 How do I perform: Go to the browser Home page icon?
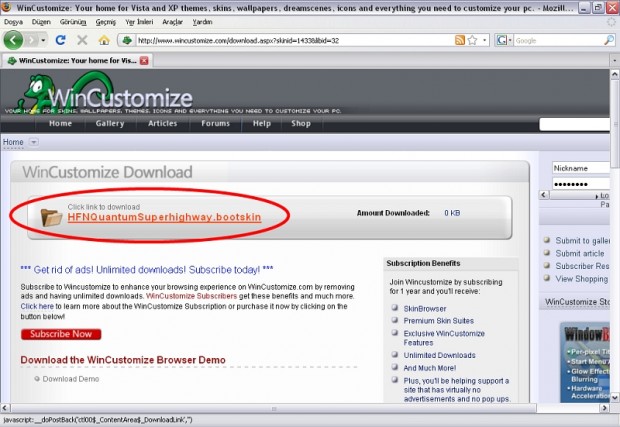104,40
